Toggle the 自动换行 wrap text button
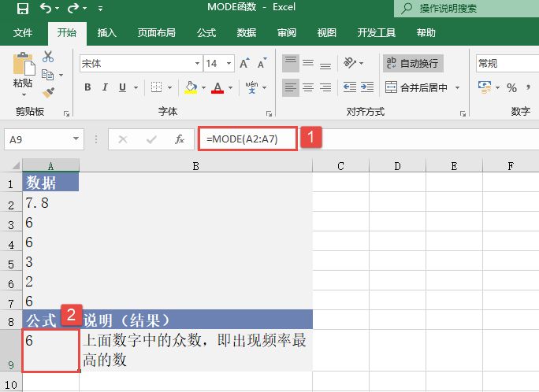 point(411,63)
